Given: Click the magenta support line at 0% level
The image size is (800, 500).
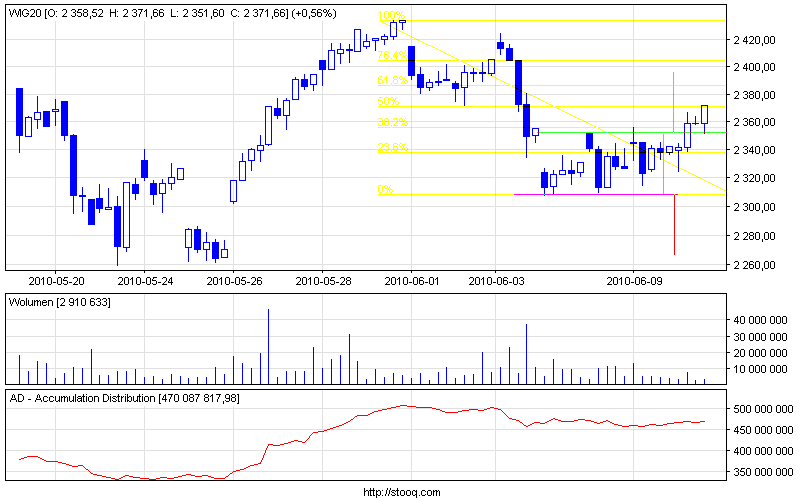Looking at the screenshot, I should click(x=595, y=194).
